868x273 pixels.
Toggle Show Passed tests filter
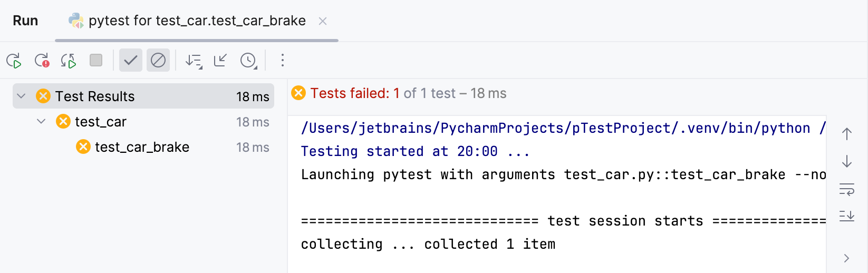click(x=131, y=61)
